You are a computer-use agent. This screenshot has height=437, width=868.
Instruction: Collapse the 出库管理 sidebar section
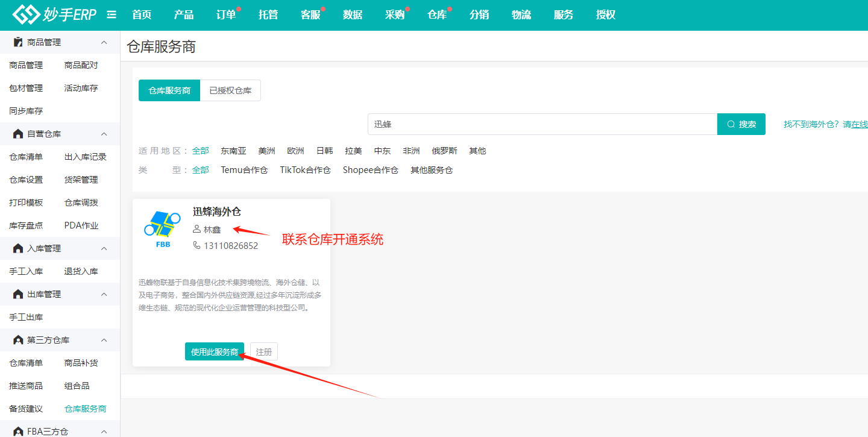[x=104, y=294]
